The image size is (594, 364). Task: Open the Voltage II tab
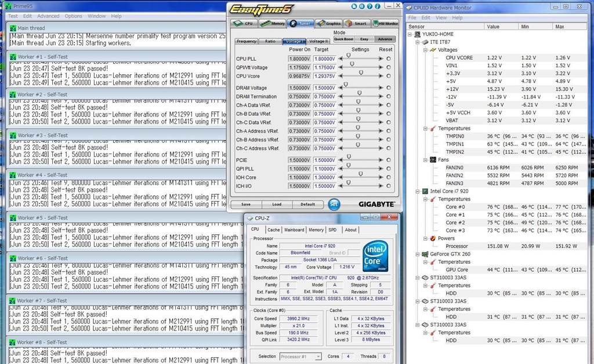[x=318, y=41]
